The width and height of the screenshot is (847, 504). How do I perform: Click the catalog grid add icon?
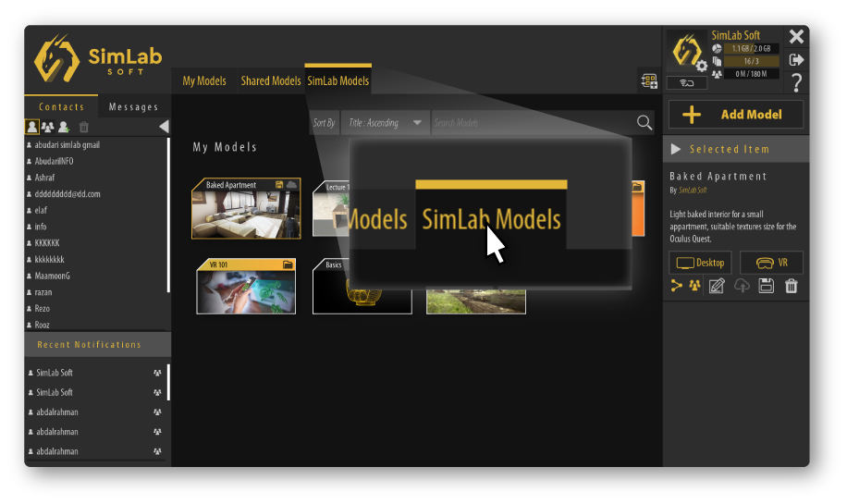tap(649, 81)
